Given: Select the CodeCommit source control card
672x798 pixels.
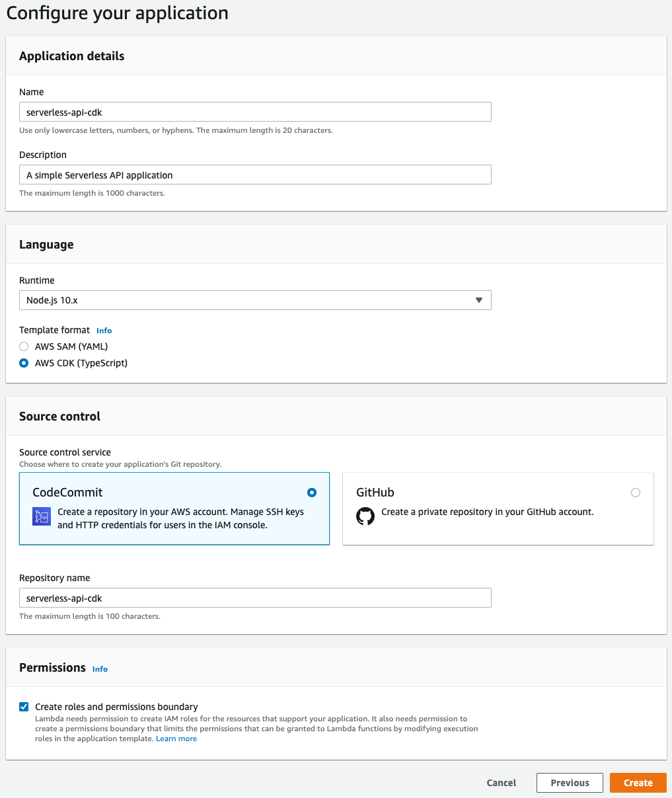Looking at the screenshot, I should coord(174,508).
